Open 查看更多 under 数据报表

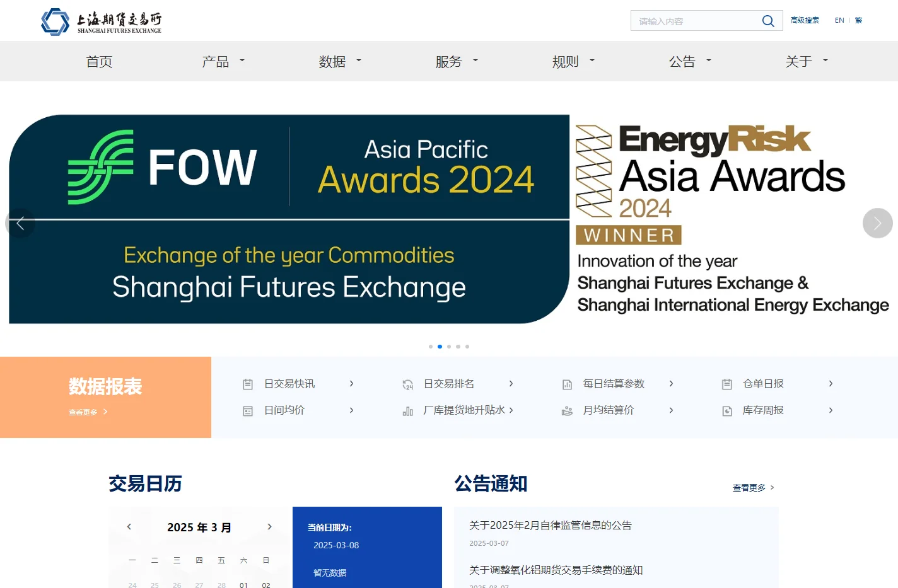click(x=88, y=412)
